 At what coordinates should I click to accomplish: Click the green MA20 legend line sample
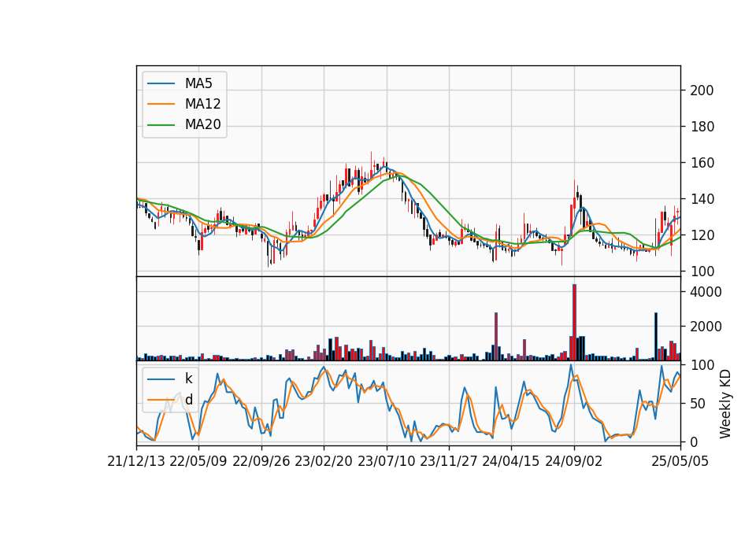[x=161, y=125]
